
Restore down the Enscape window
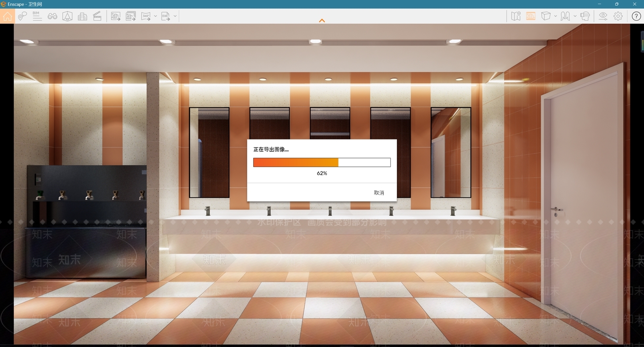coord(617,4)
